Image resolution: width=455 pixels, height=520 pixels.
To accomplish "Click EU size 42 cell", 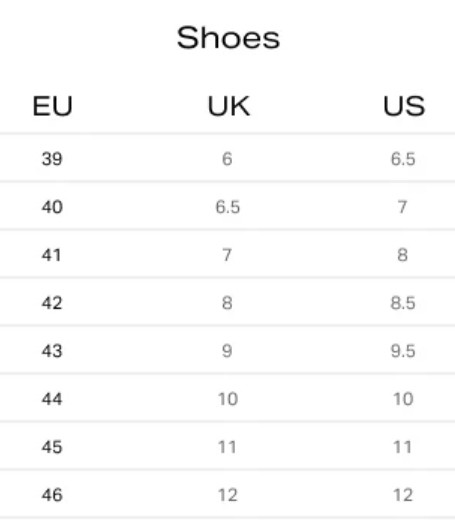I will point(52,303).
